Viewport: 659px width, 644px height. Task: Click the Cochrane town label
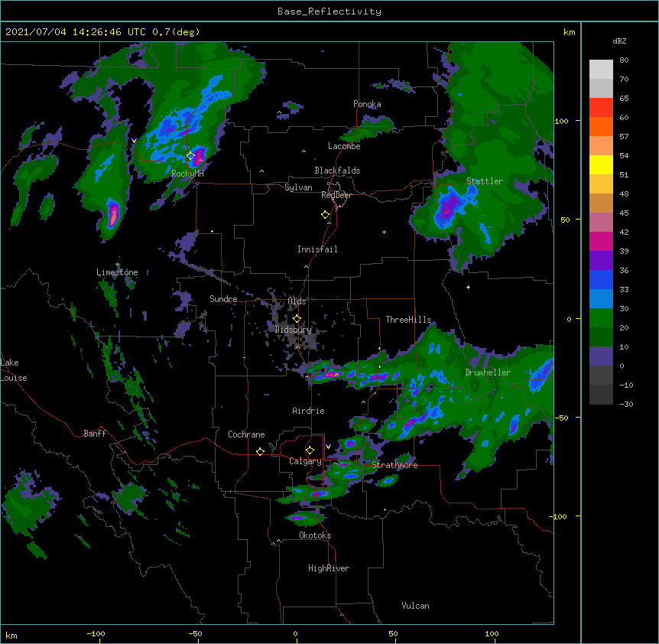point(246,434)
